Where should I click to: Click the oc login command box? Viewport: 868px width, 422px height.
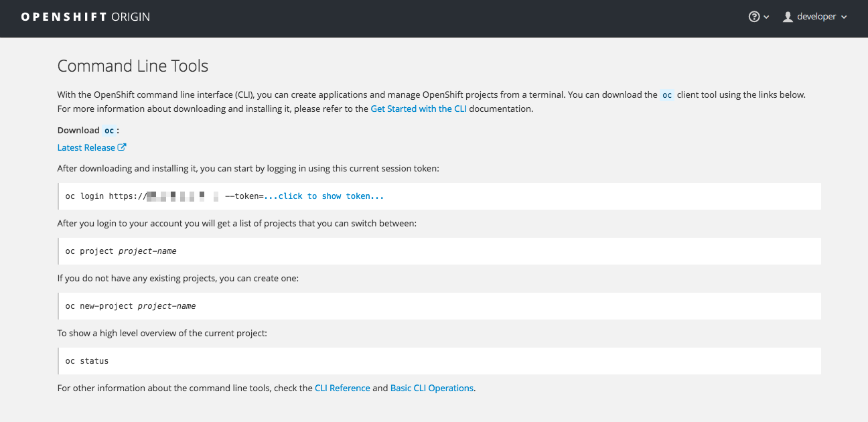(x=439, y=196)
